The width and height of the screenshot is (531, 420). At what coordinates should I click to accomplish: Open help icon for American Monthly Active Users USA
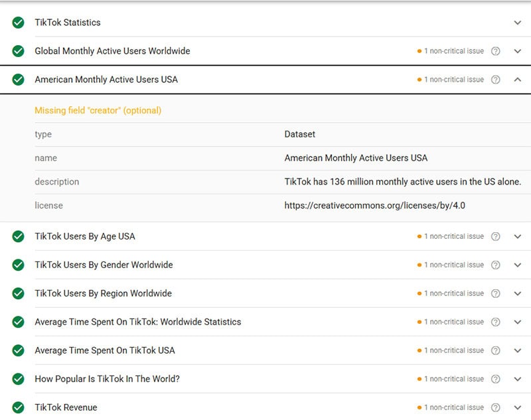(x=495, y=80)
